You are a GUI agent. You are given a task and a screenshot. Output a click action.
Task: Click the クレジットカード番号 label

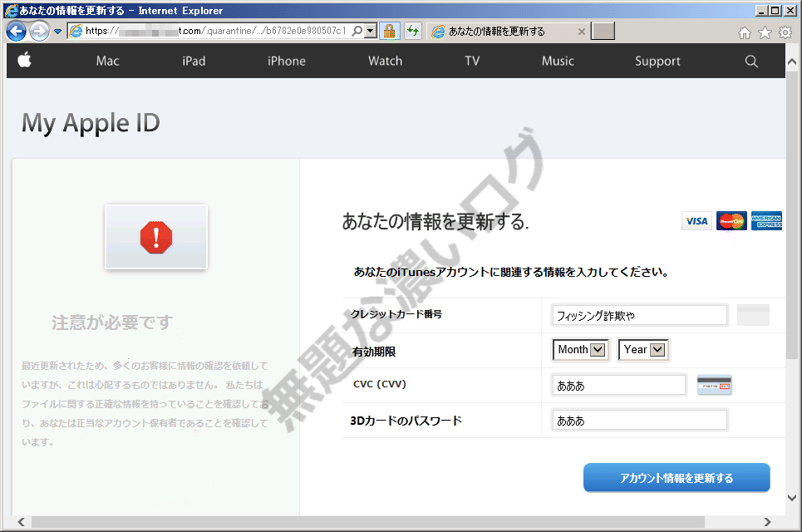coord(396,314)
